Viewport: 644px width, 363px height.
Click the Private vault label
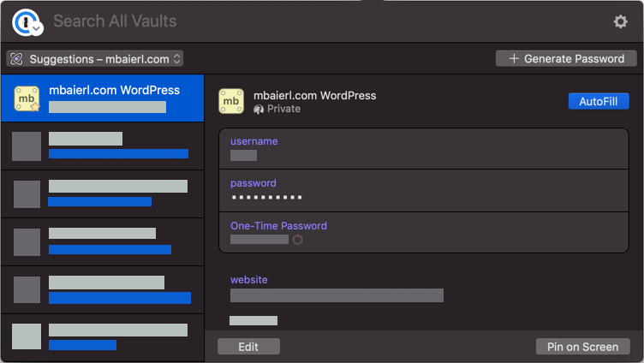click(277, 109)
